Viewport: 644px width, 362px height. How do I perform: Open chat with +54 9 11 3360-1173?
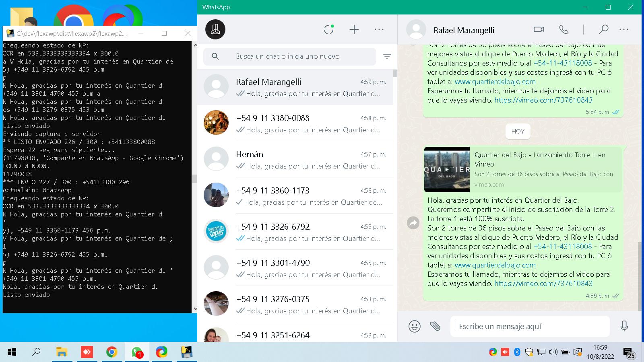coord(295,195)
